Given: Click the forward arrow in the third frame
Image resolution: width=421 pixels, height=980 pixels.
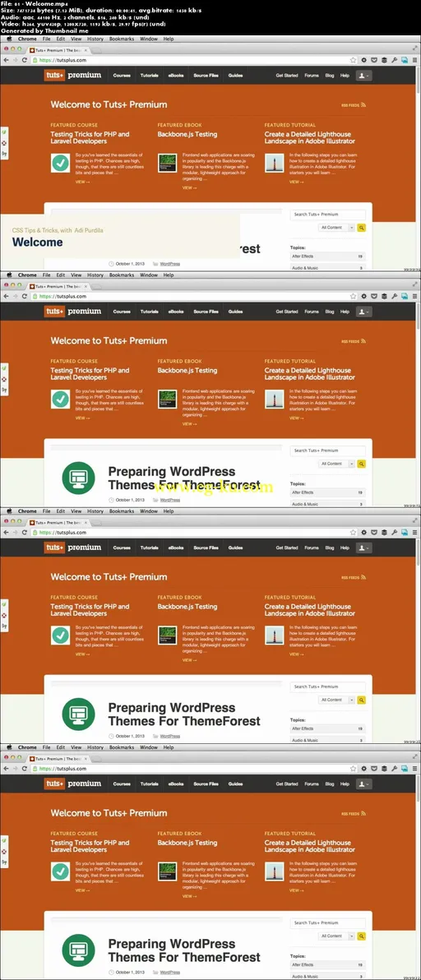Looking at the screenshot, I should pos(15,533).
